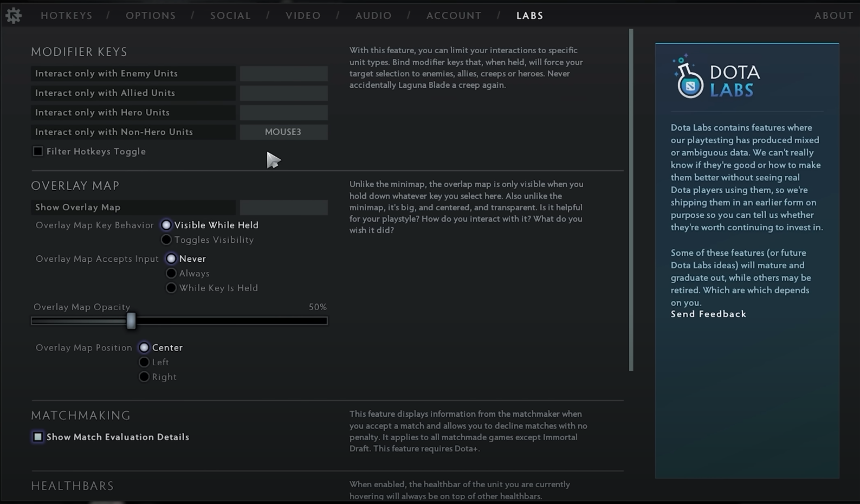The image size is (860, 504).
Task: Set Overlay Map Position to Left
Action: point(144,362)
